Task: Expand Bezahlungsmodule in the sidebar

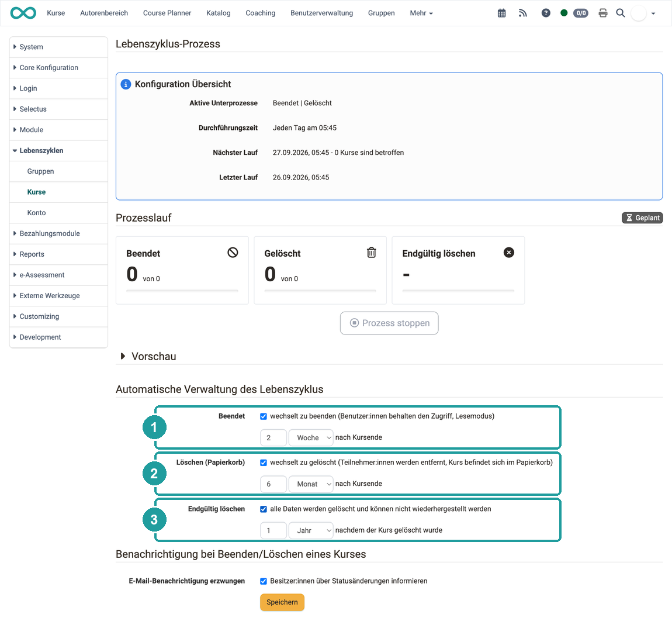Action: (58, 234)
